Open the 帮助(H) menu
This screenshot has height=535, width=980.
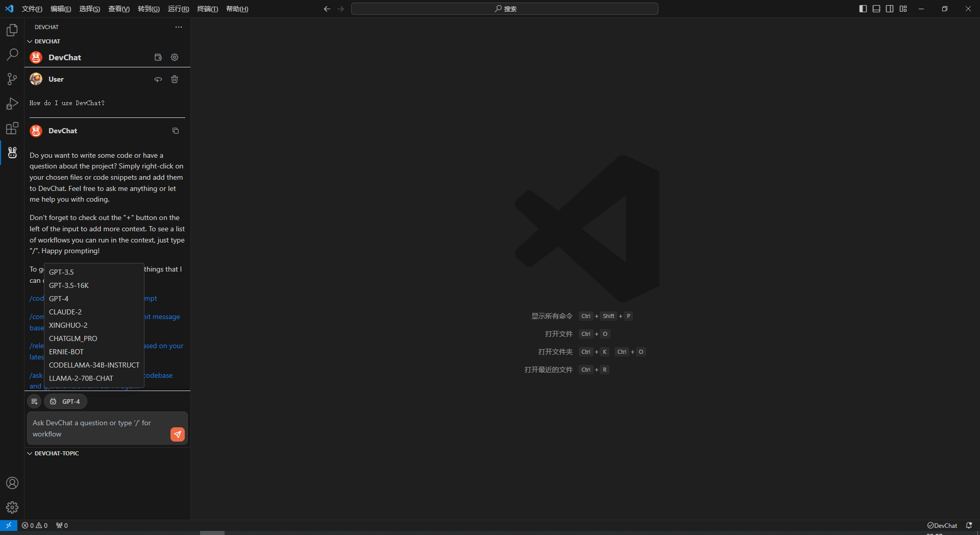click(x=237, y=9)
